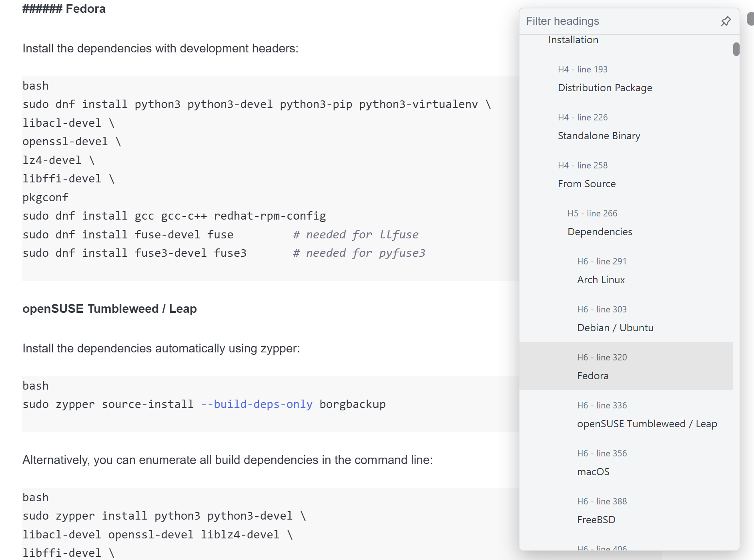Click the '###### Fedora' heading in the document
This screenshot has height=560, width=754.
click(x=64, y=9)
